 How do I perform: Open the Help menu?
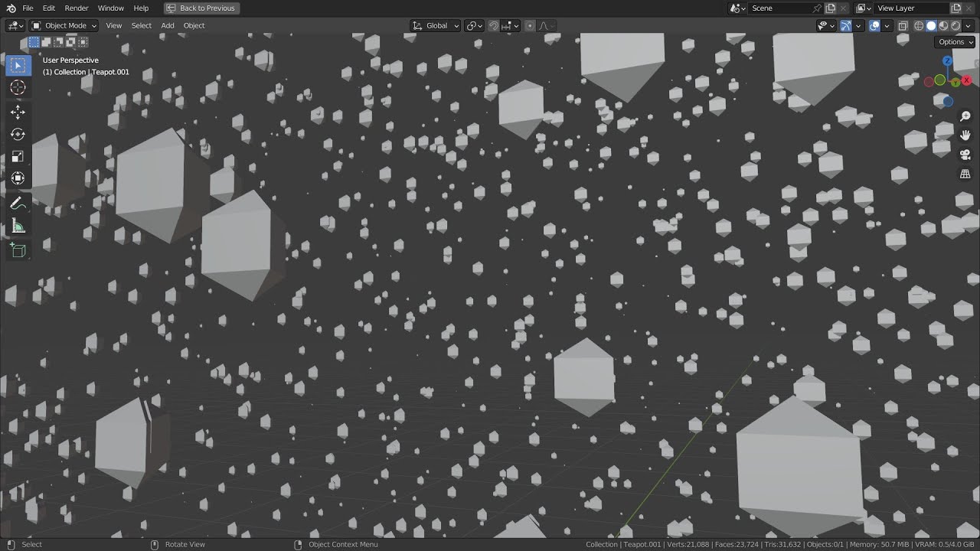142,8
